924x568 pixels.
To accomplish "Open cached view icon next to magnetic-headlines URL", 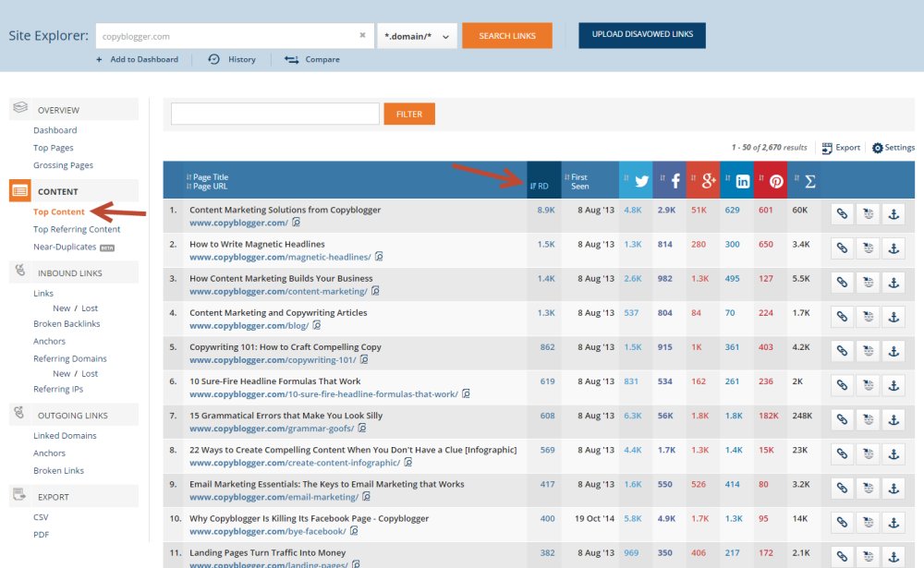I will [379, 257].
